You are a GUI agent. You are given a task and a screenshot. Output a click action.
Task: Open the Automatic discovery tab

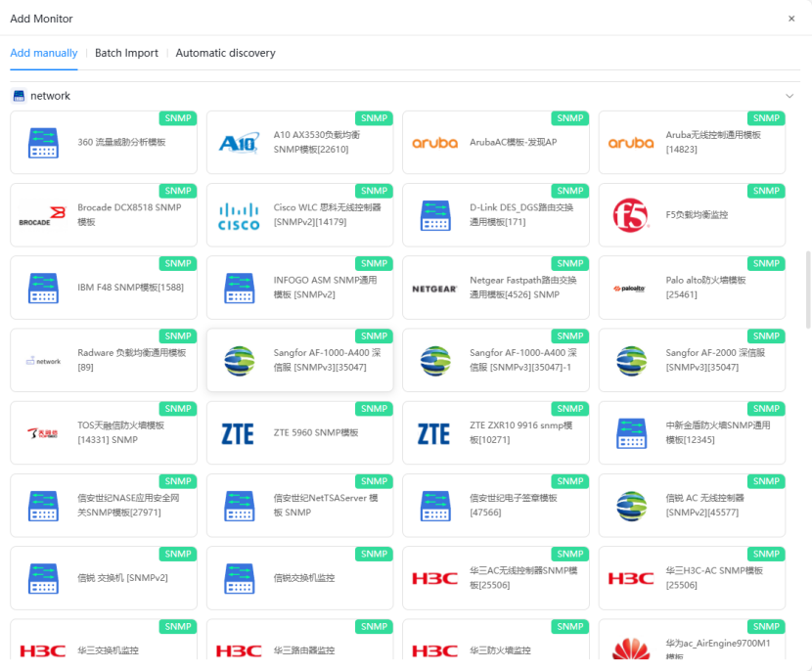[x=225, y=53]
